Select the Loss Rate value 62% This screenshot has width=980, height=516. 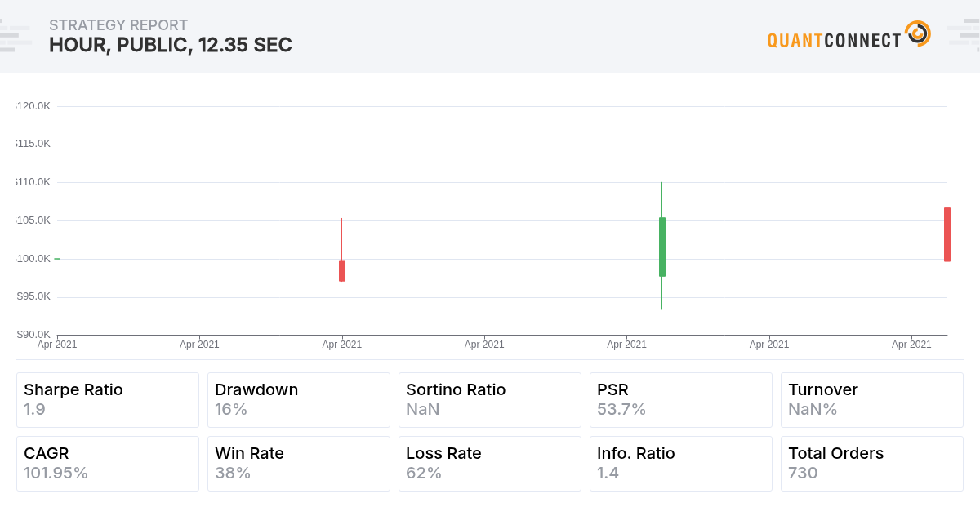click(x=424, y=473)
